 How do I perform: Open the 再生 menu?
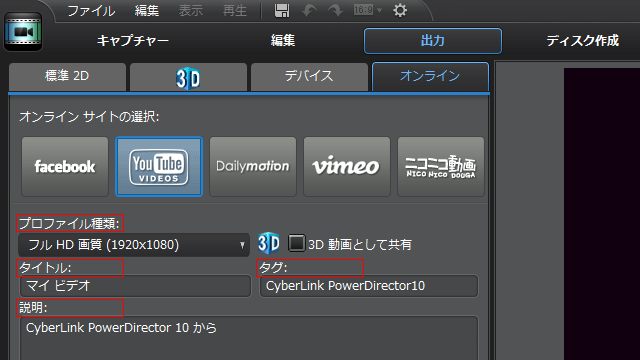(235, 11)
